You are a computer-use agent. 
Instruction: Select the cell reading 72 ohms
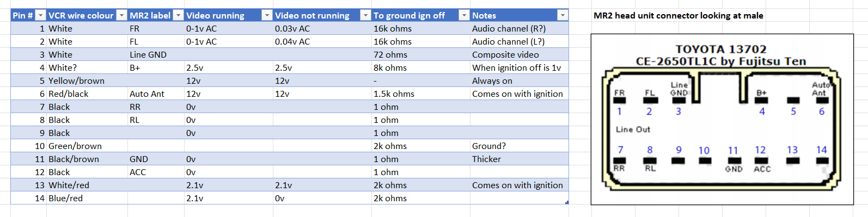[421, 54]
